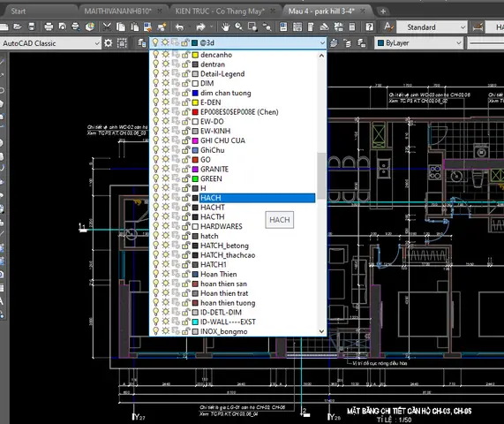Turn off the GREEN layer lightbulb
Screen dimensions: 504x424
(155, 178)
